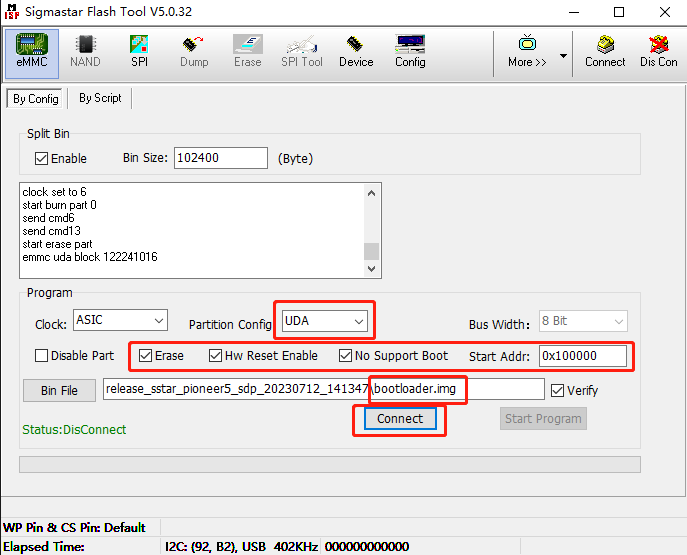Click the Start Addr input field

click(x=583, y=355)
